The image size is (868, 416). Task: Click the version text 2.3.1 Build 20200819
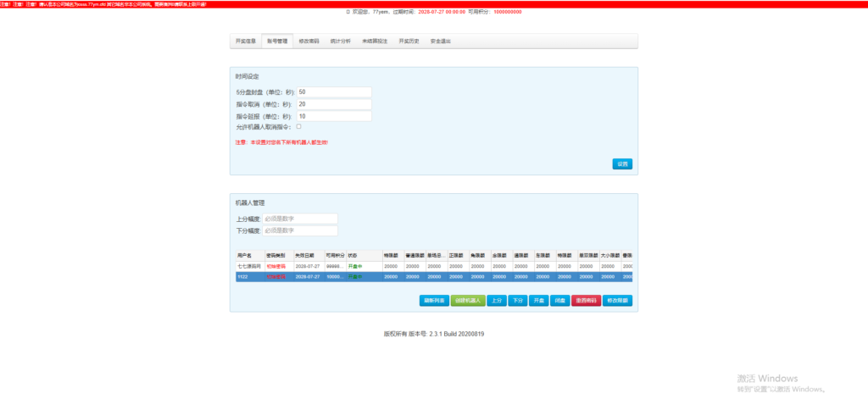457,334
